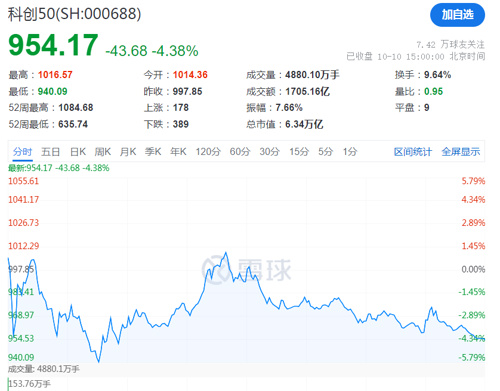500x391 pixels.
Task: Click the 换手 value 9.64%
Action: [437, 75]
